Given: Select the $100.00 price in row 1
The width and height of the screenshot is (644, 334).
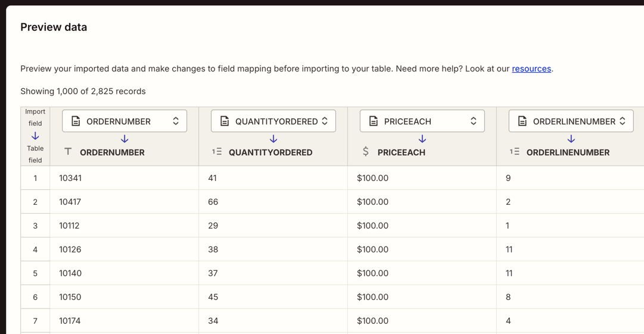Looking at the screenshot, I should [422, 178].
